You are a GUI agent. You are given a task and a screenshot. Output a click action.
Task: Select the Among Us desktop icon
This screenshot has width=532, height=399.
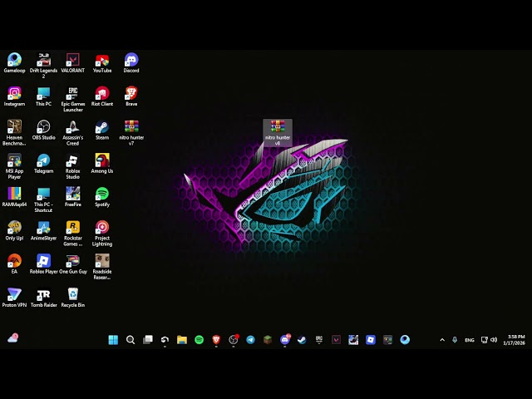click(x=102, y=164)
